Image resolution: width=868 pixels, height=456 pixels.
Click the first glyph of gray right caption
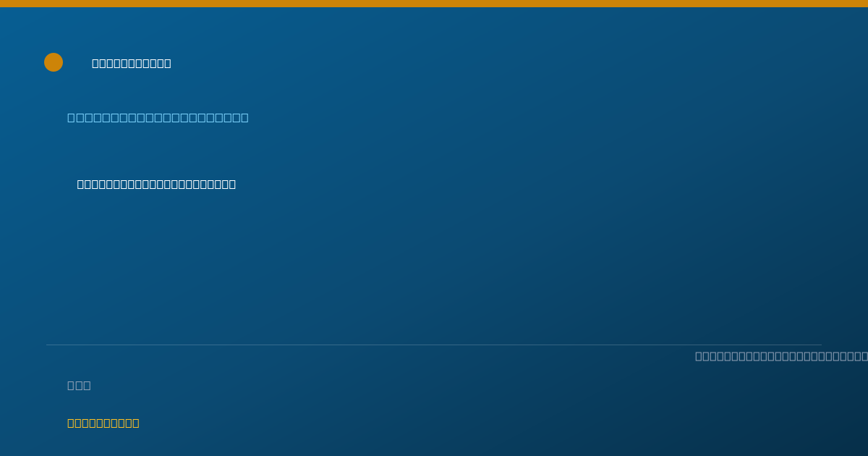(699, 356)
